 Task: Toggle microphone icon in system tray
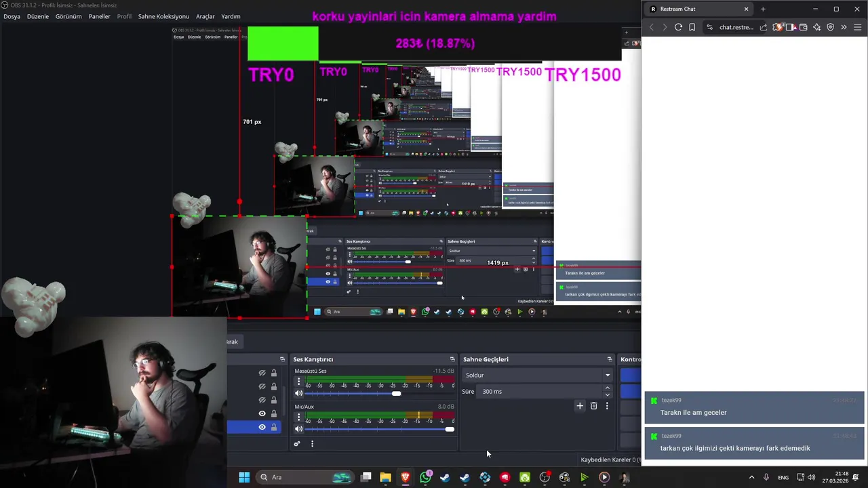click(x=766, y=477)
